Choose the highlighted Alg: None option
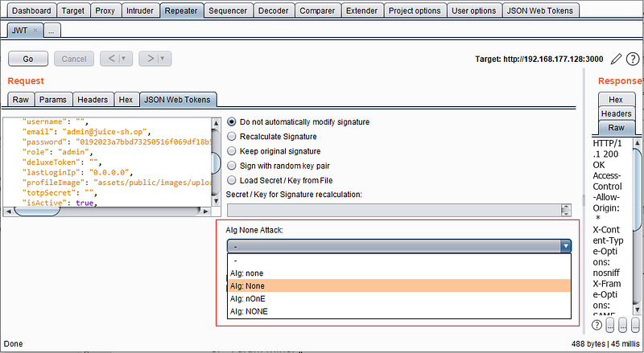Viewport: 644px width, 353px height. [399, 286]
